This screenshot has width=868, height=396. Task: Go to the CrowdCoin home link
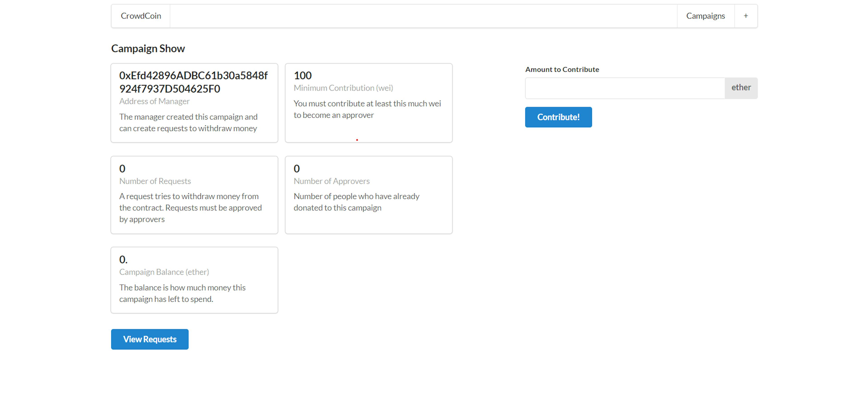pos(141,16)
